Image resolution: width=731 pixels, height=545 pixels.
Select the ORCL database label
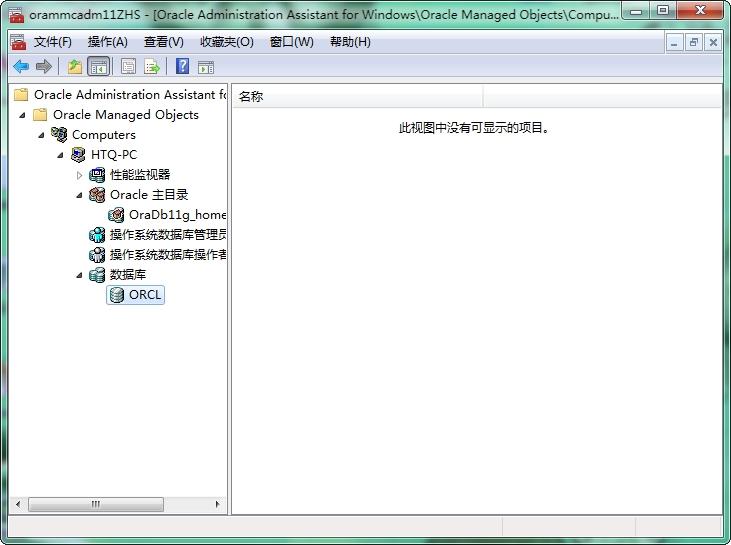click(x=145, y=295)
